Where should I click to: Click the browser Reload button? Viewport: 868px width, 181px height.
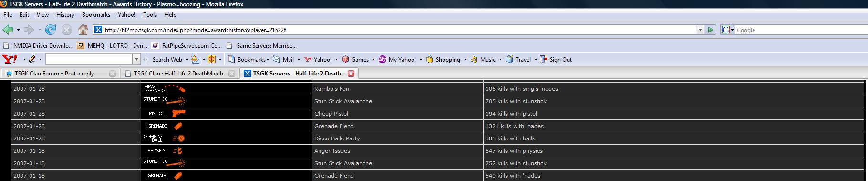point(50,30)
